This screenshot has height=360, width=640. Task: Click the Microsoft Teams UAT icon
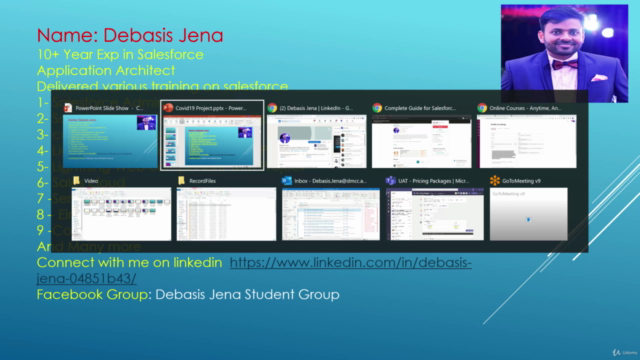point(391,180)
